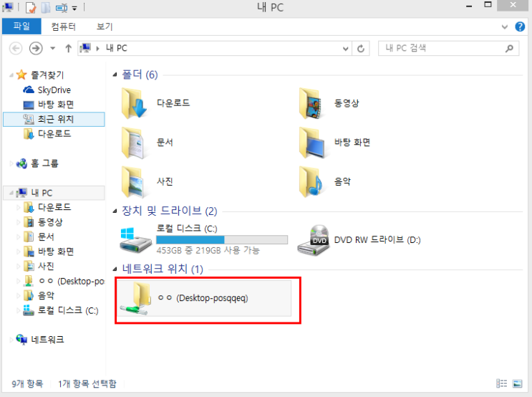Switch to details view in status bar

tap(501, 383)
